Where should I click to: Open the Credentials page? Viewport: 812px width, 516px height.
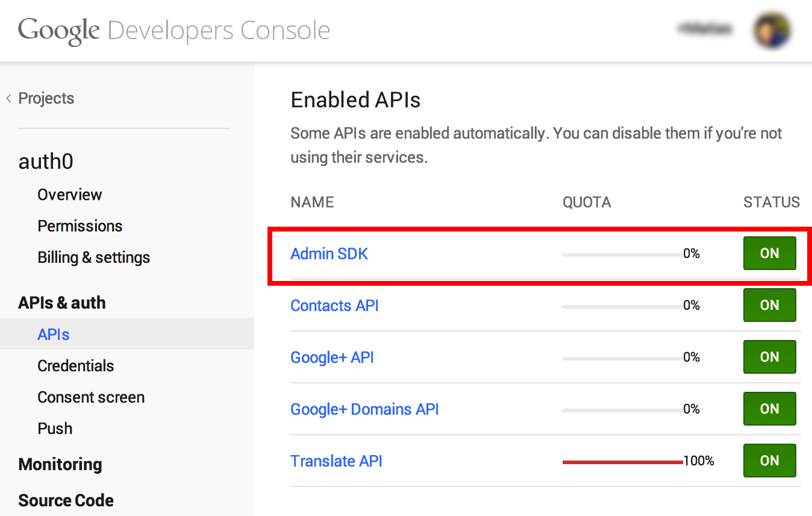click(75, 366)
